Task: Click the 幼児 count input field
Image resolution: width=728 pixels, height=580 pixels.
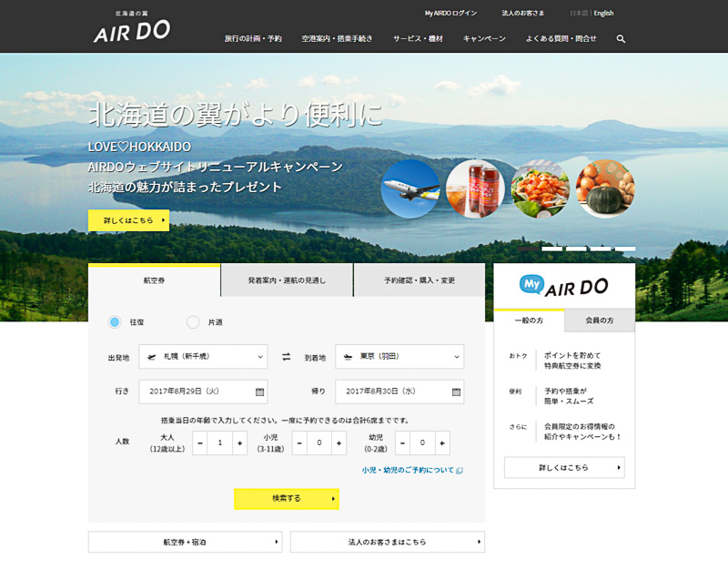Action: point(422,443)
